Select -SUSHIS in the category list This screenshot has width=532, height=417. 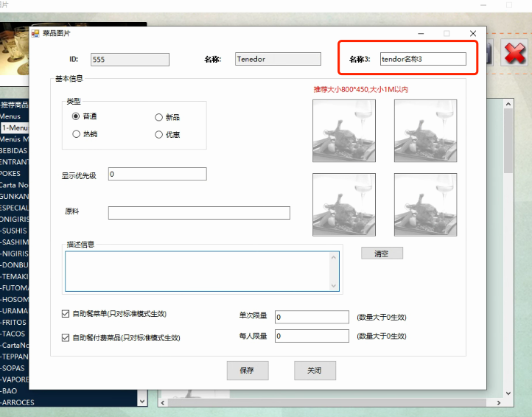point(13,231)
